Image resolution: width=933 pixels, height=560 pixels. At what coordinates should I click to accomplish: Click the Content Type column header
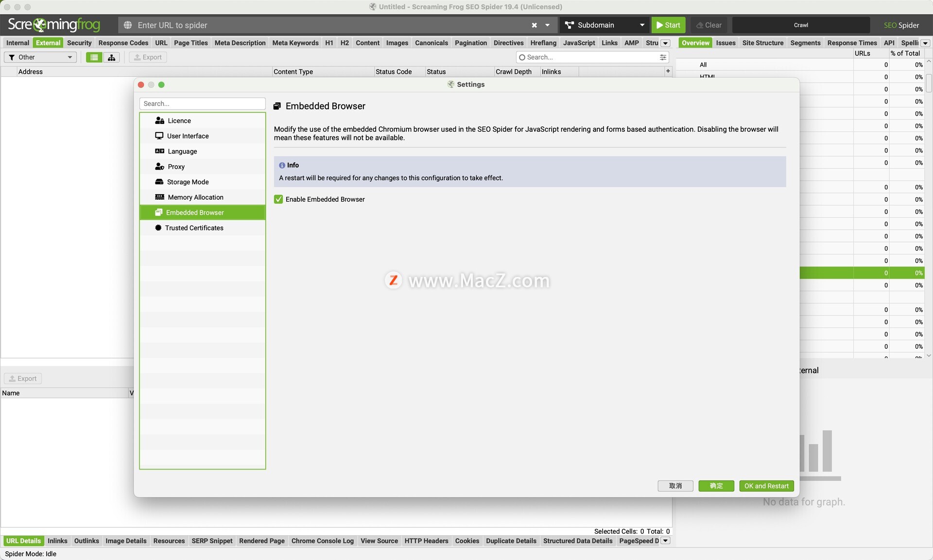[323, 71]
